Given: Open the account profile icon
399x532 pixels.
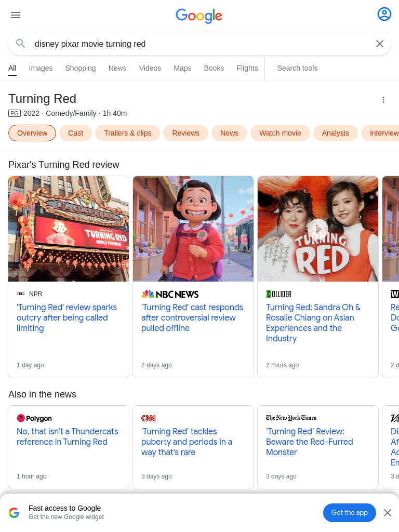Looking at the screenshot, I should (x=384, y=14).
